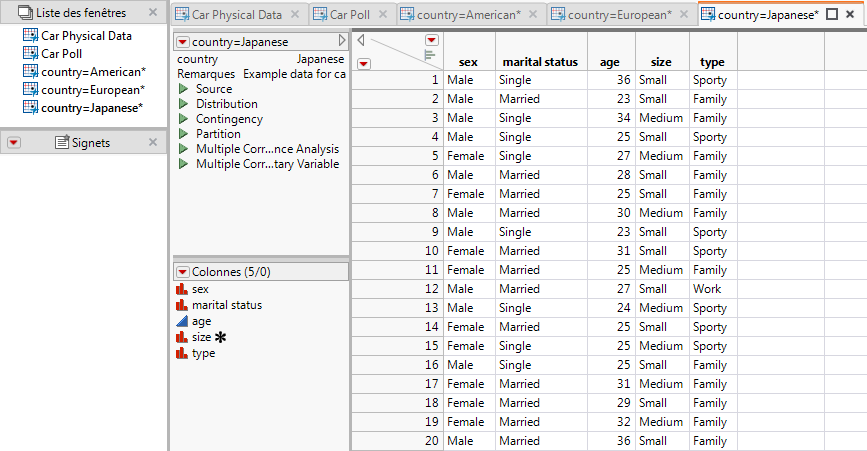Click the green run arrow beside Partition
The image size is (867, 451).
pyautogui.click(x=183, y=134)
